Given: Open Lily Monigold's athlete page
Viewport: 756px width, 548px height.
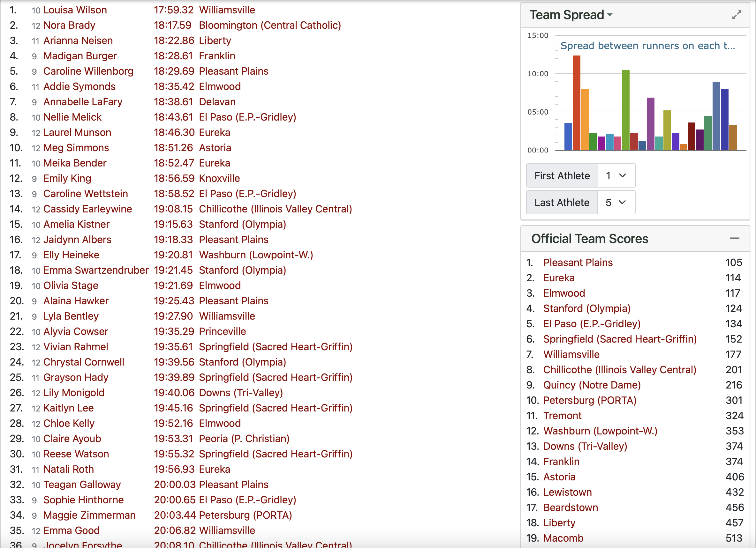Looking at the screenshot, I should point(74,393).
